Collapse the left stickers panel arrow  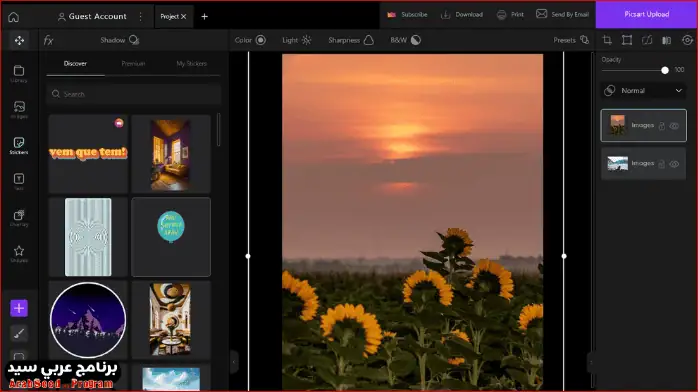tap(234, 362)
